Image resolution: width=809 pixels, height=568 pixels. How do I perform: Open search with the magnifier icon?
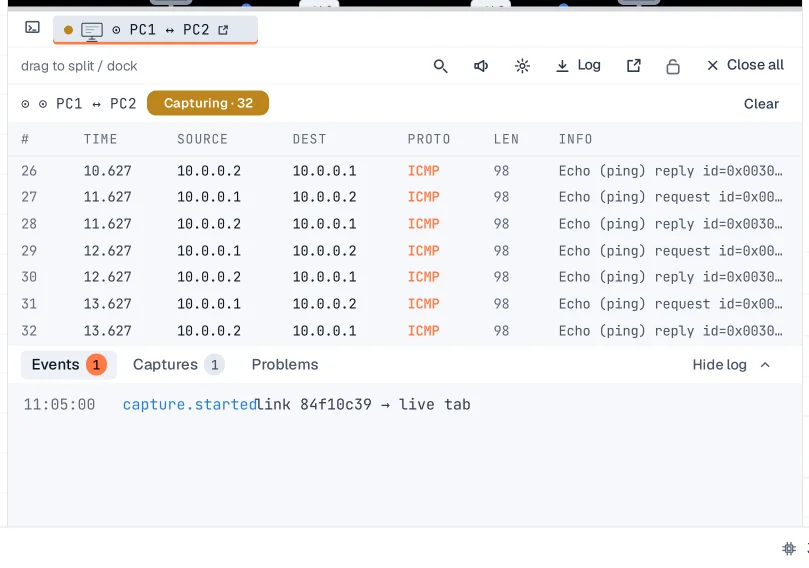(x=440, y=66)
